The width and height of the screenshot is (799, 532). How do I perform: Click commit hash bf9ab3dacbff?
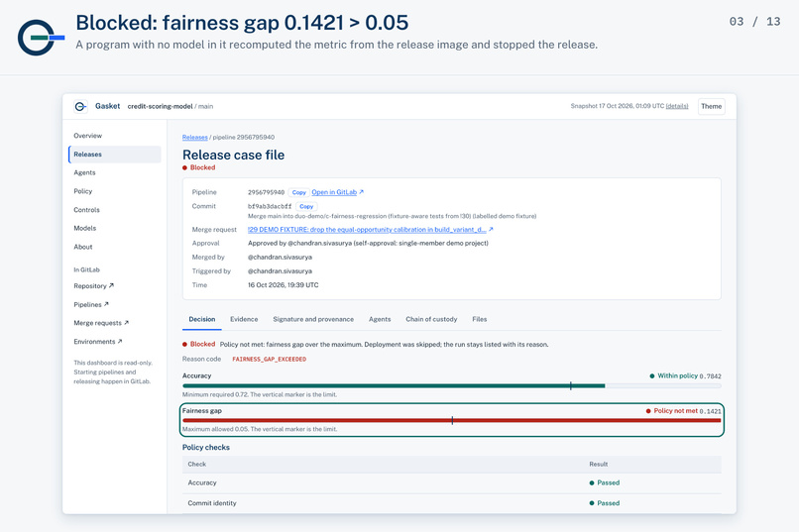click(x=270, y=207)
